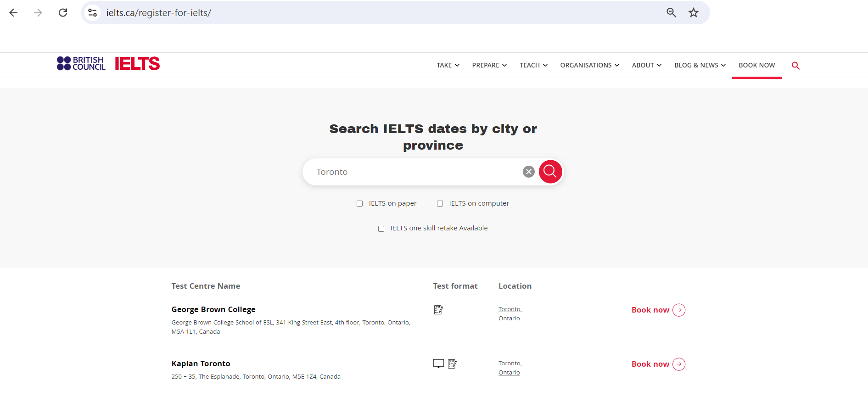The height and width of the screenshot is (397, 868).
Task: Tick IELTS one skill retake Available checkbox
Action: pyautogui.click(x=381, y=229)
